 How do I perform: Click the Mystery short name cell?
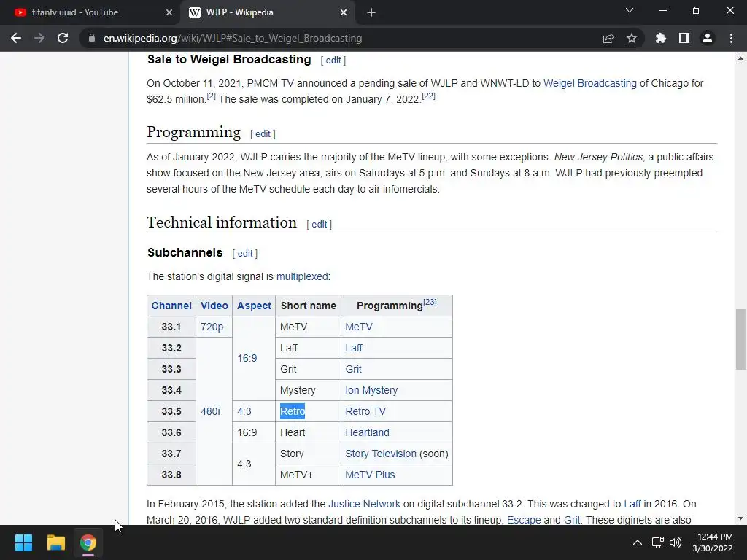click(x=308, y=391)
